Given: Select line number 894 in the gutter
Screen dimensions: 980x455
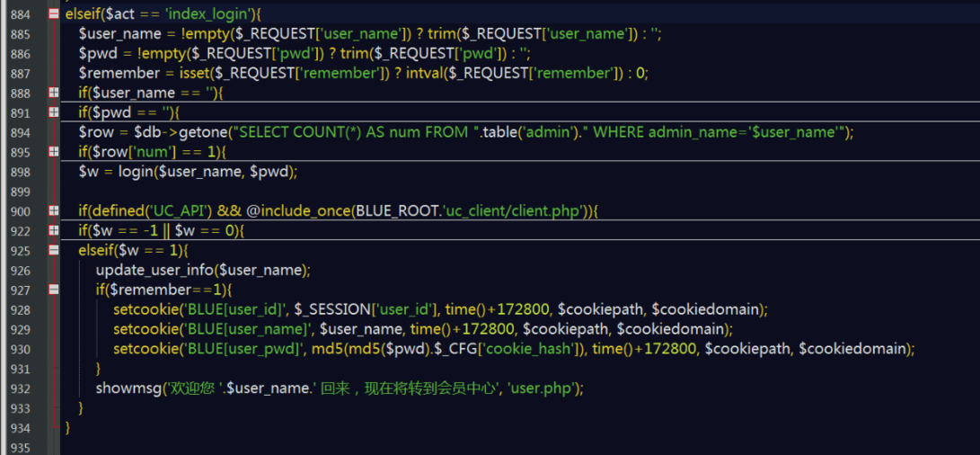Looking at the screenshot, I should 20,132.
